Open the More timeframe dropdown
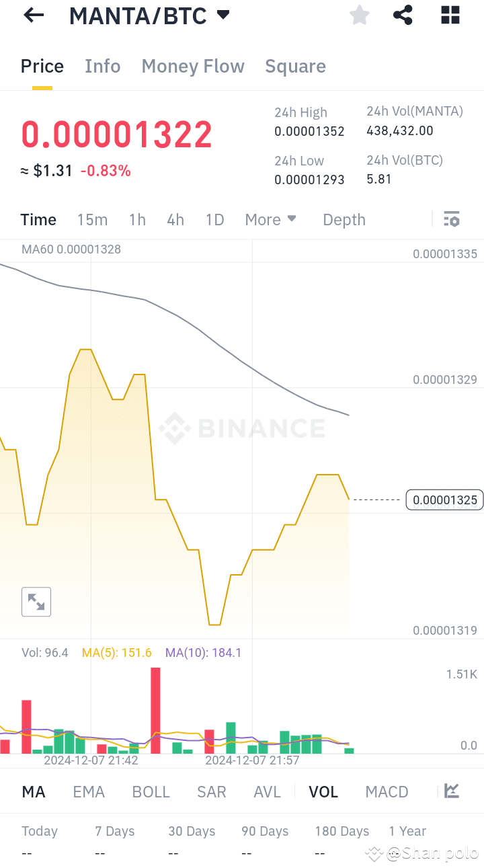This screenshot has height=868, width=484. (270, 219)
